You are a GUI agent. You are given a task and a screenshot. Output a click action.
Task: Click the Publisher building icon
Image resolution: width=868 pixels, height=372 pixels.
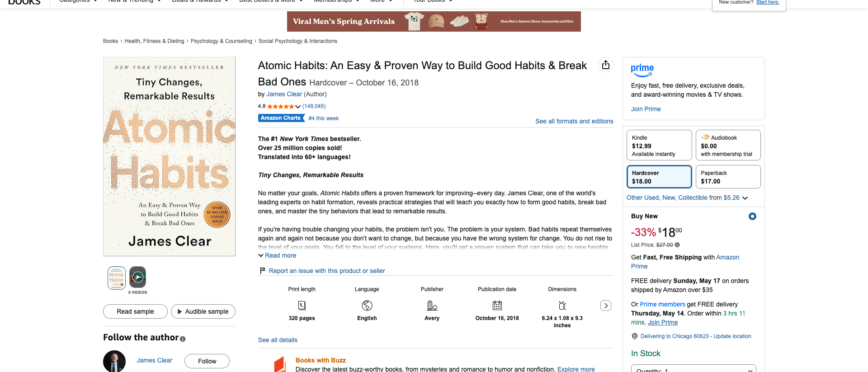click(x=432, y=306)
